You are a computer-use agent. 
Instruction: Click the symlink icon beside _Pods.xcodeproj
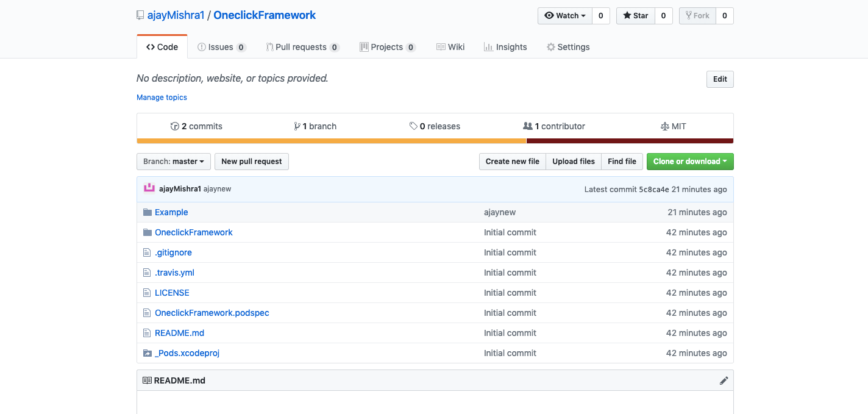point(147,353)
